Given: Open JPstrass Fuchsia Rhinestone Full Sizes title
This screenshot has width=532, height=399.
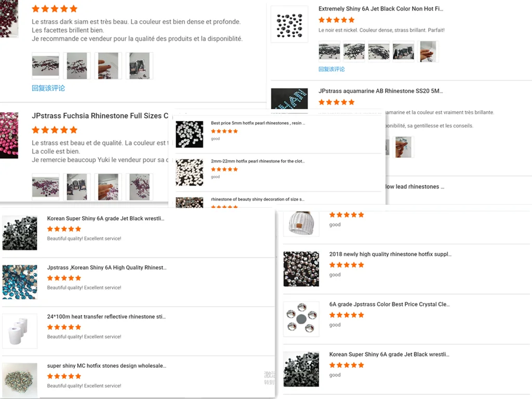Looking at the screenshot, I should (100, 116).
